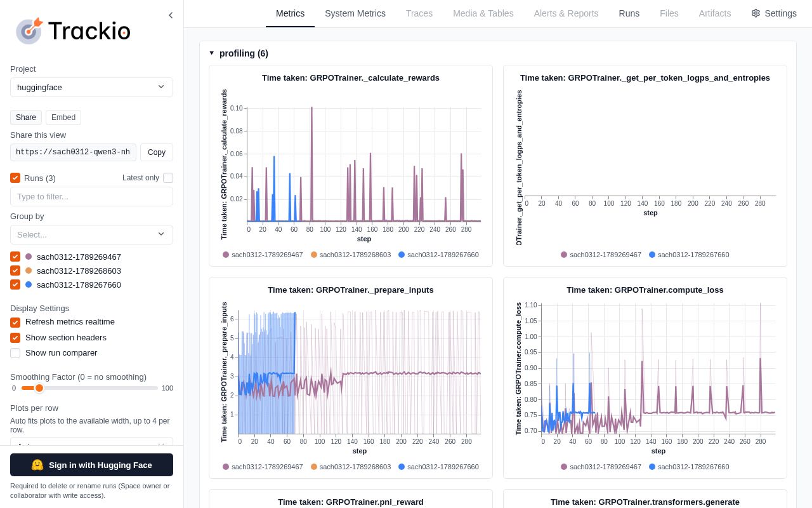Screen dimensions: 812x508
Task: Adjust the Smoothing Factor slider handle
Action: click(39, 388)
